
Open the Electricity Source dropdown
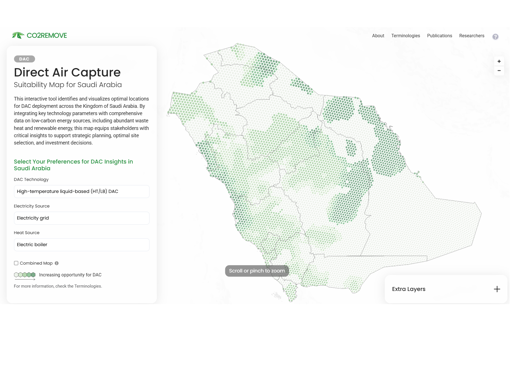coord(82,218)
